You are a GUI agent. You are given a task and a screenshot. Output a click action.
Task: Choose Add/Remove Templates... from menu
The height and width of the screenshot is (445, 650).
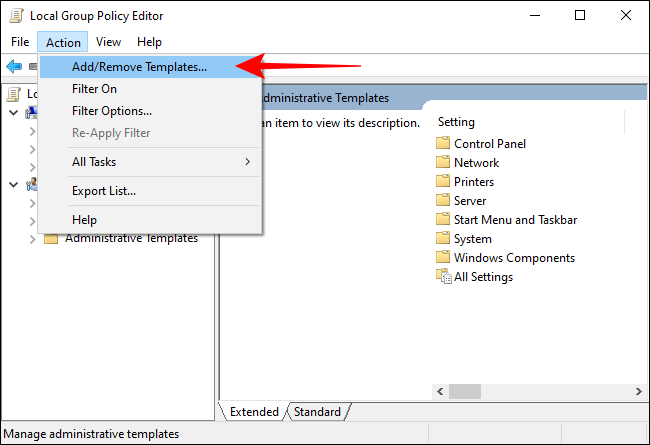[x=151, y=67]
